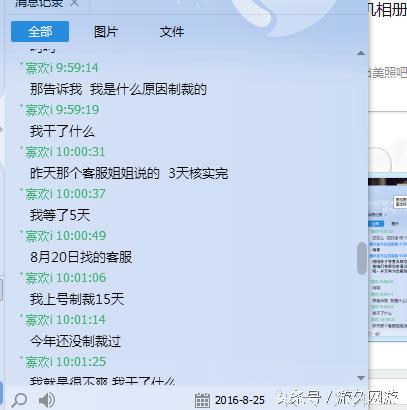Click message 我干了什么
The width and height of the screenshot is (407, 410).
point(62,131)
